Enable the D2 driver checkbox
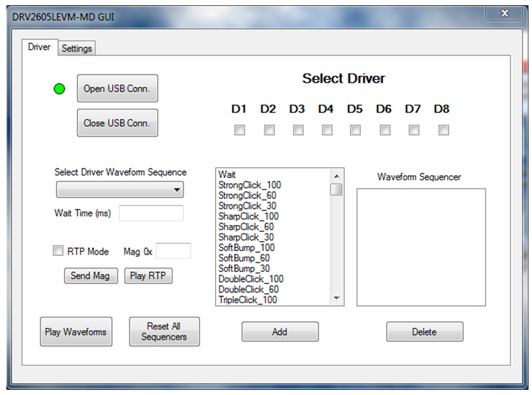 click(x=269, y=130)
